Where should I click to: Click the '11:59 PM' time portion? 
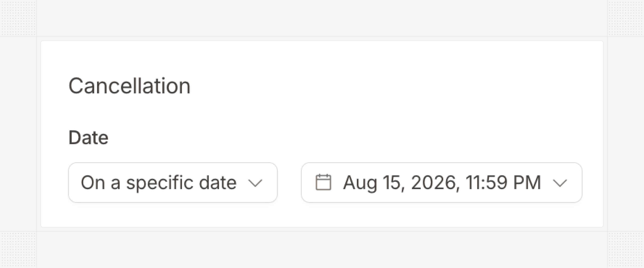[x=503, y=182]
